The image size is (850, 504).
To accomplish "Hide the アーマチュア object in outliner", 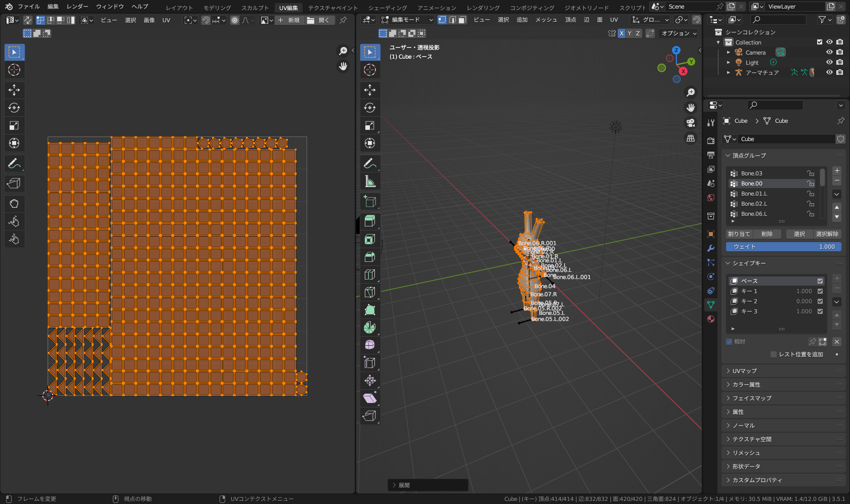I will point(829,72).
